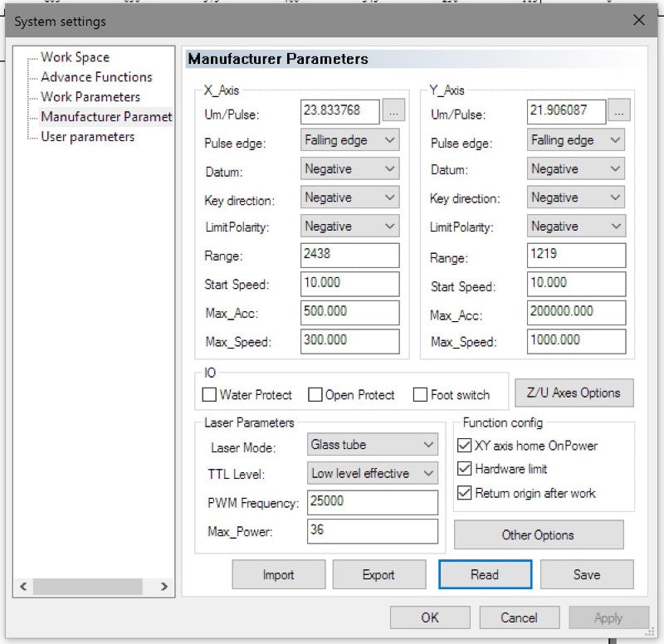
Task: Click the Y_Axis Um/Pulse ellipsis button
Action: [619, 111]
